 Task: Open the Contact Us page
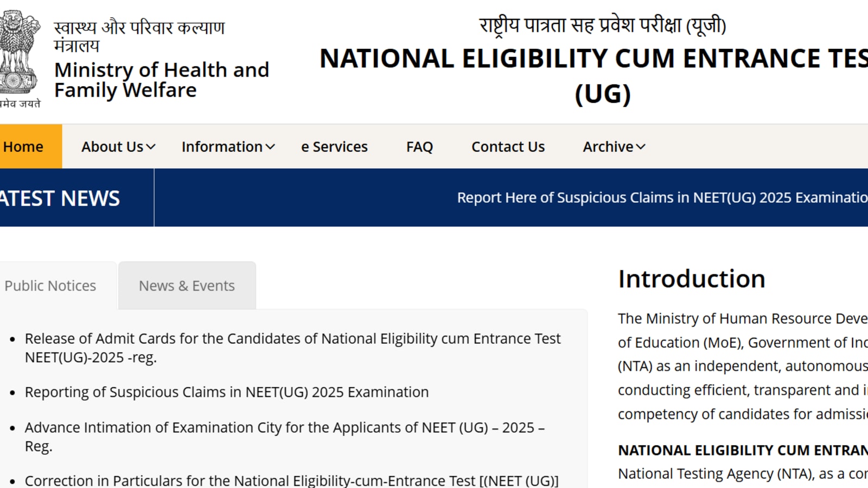pos(508,146)
